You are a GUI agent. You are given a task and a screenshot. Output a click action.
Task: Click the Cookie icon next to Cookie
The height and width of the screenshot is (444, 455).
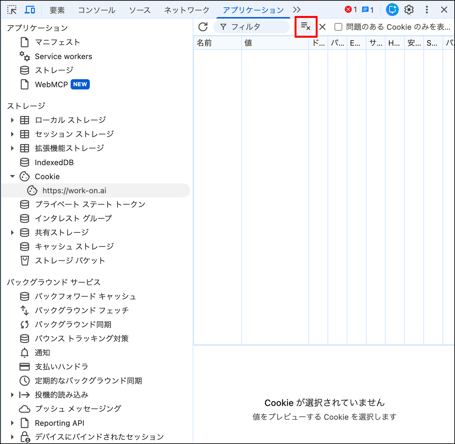tap(24, 176)
